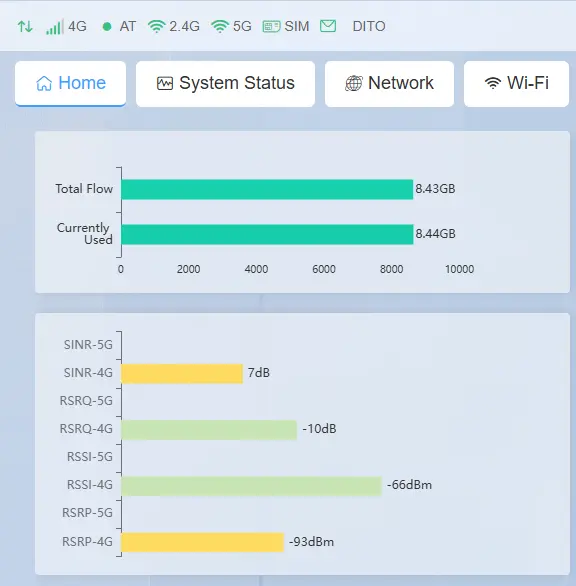This screenshot has width=576, height=586.
Task: Click the RSRQ-5G label
Action: pyautogui.click(x=86, y=401)
